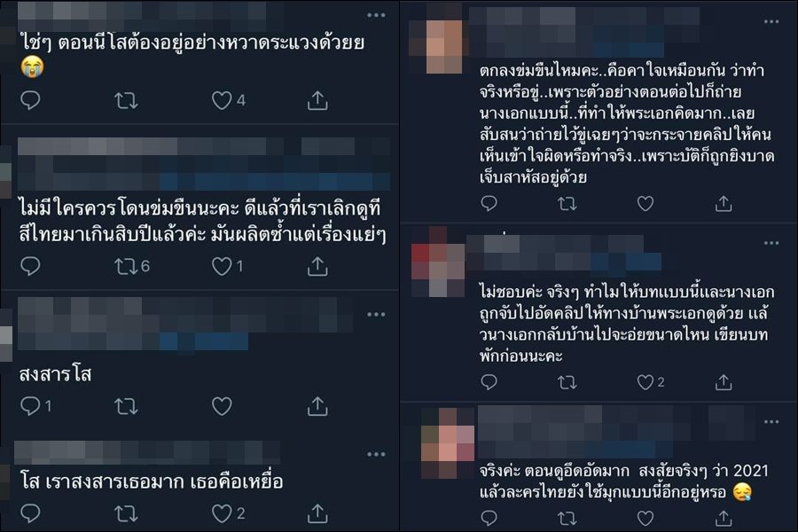This screenshot has width=798, height=532.
Task: Like the tweet mentioning 2021
Action: coord(645,518)
